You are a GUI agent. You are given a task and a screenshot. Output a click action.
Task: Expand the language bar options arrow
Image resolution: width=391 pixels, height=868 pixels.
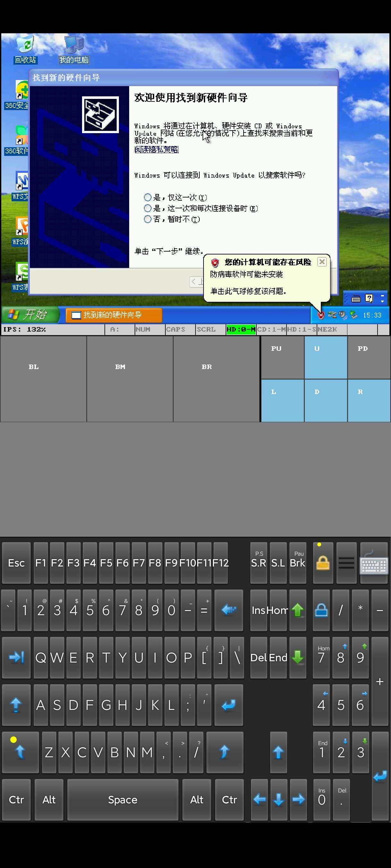click(x=382, y=299)
